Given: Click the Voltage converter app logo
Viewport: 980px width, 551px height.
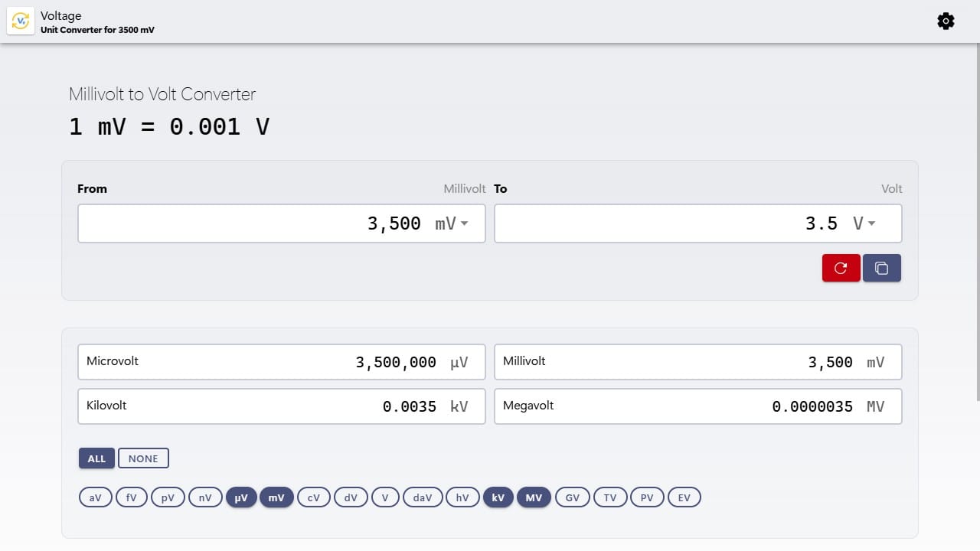Looking at the screenshot, I should 20,21.
